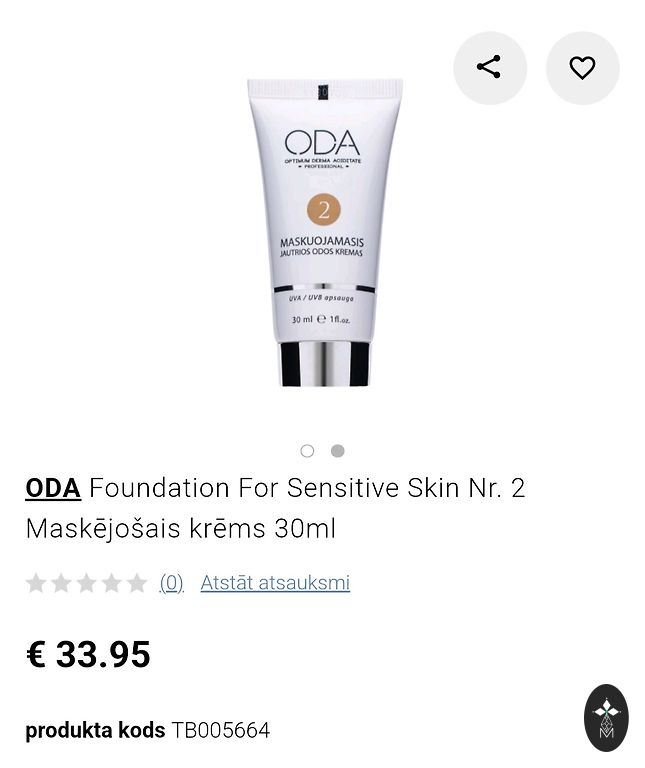The height and width of the screenshot is (768, 645).
Task: Rate with the third star
Action: tap(86, 583)
